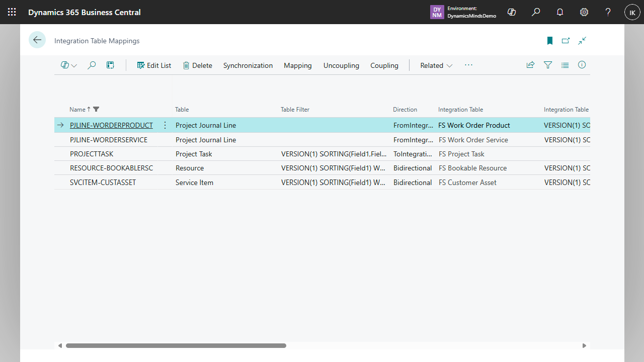644x362 pixels.
Task: Open the Uncoupling menu
Action: coord(341,65)
